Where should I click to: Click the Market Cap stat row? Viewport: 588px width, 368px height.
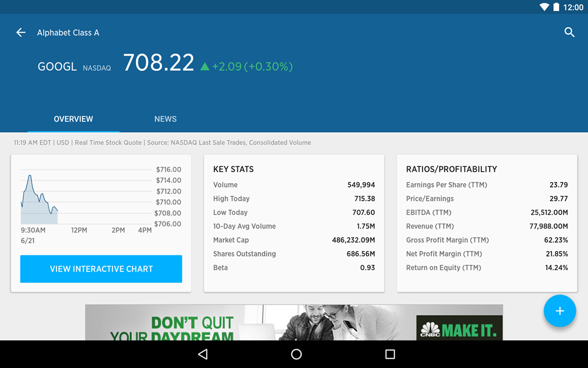click(x=294, y=240)
